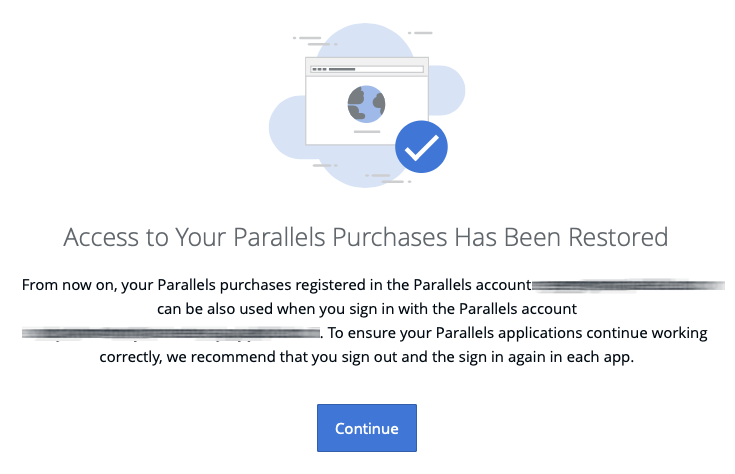
Task: Click the blue checkmark badge icon
Action: pyautogui.click(x=421, y=147)
